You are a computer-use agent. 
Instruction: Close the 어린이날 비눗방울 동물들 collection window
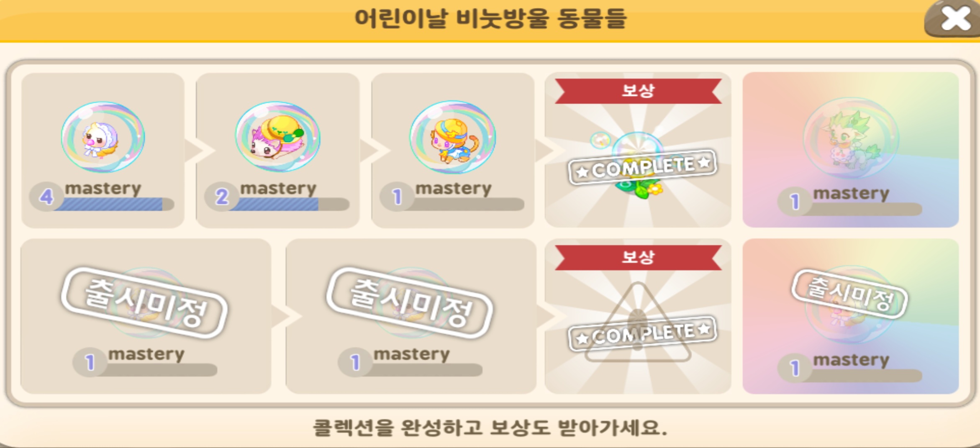tap(955, 19)
